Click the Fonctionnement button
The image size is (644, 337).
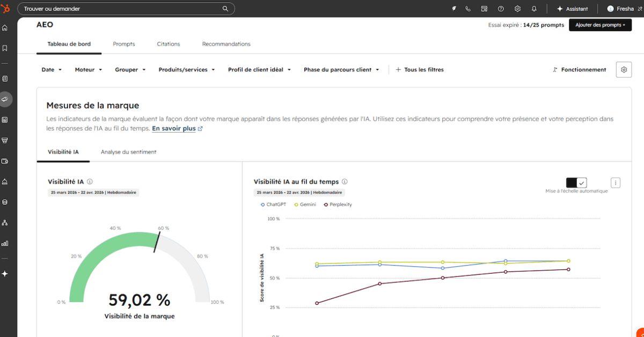pyautogui.click(x=580, y=70)
